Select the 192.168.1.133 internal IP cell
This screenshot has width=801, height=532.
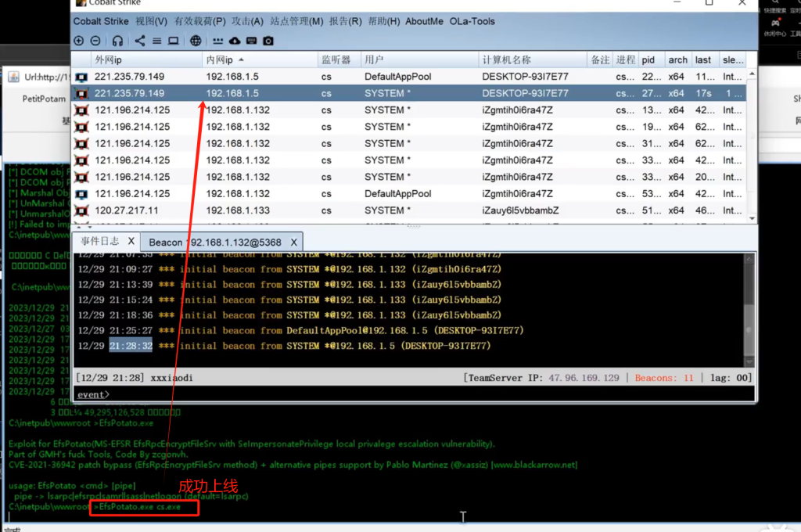(238, 210)
